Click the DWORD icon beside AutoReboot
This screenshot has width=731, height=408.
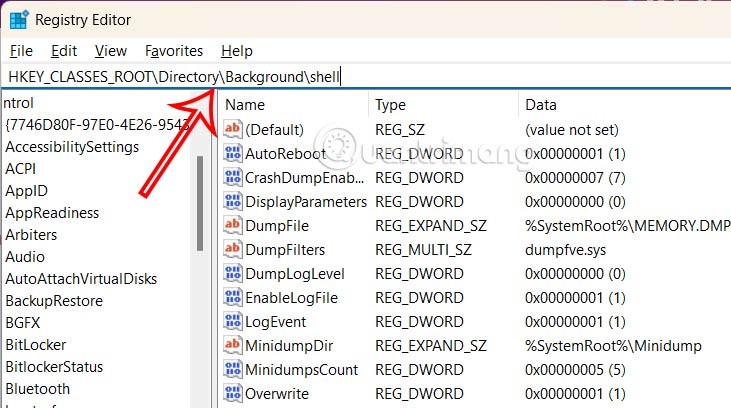pyautogui.click(x=232, y=153)
